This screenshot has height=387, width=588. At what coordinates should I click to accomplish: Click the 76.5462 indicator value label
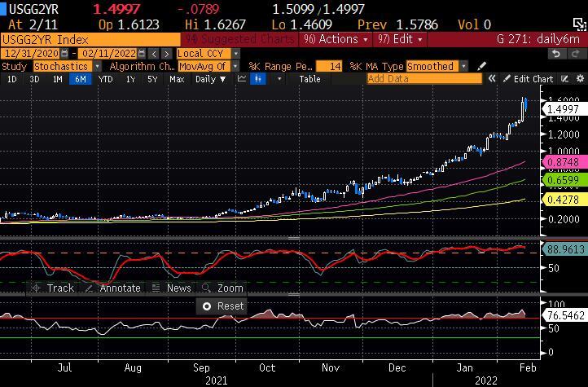click(565, 315)
